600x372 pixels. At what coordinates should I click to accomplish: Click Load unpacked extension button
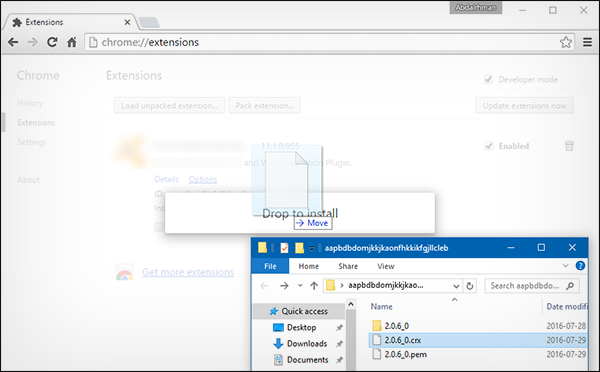170,106
